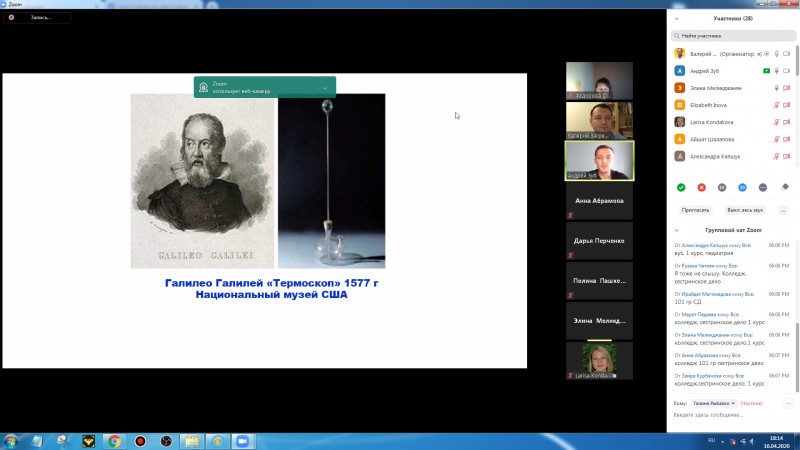
Task: Click the orange avatar of Айшат Шалапова
Action: (680, 139)
